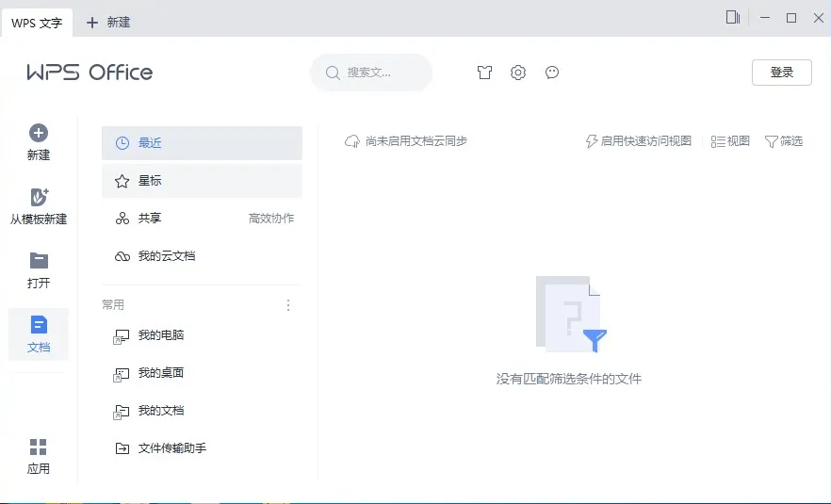Viewport: 831px width, 504px height.
Task: Click the magnifier search icon
Action: (x=333, y=73)
